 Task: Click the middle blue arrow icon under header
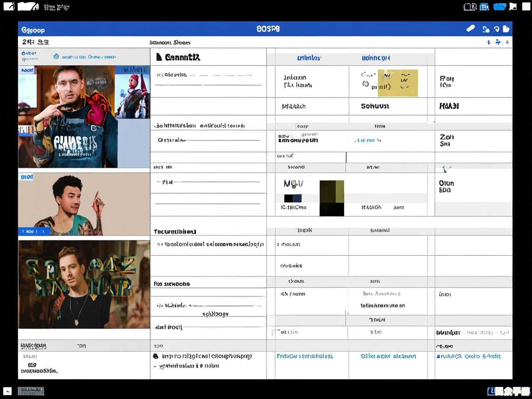(498, 42)
